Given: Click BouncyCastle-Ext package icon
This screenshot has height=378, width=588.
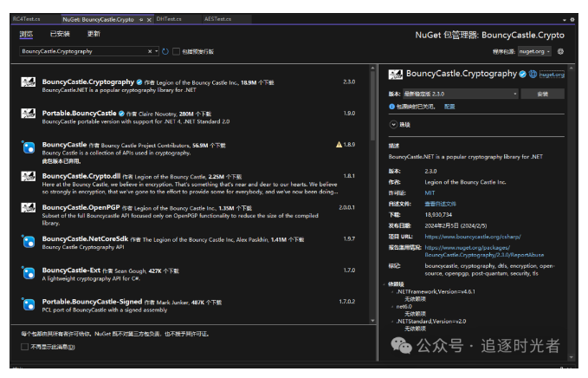Looking at the screenshot, I should pos(28,273).
